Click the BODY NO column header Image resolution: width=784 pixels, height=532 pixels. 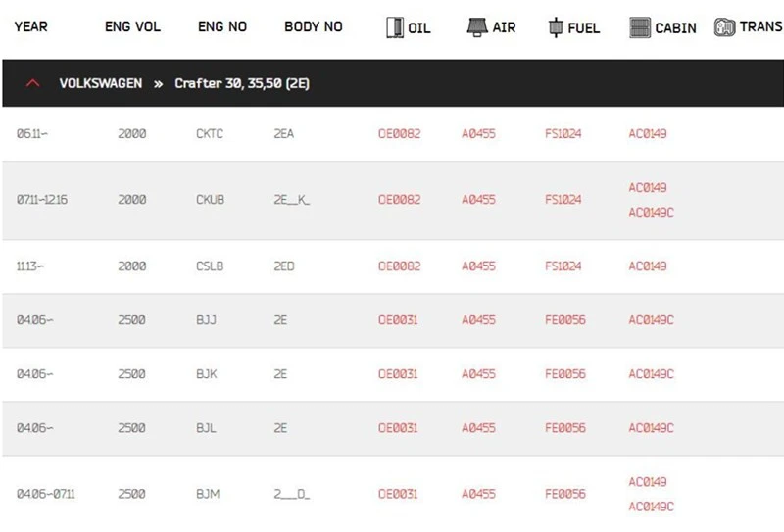click(313, 27)
